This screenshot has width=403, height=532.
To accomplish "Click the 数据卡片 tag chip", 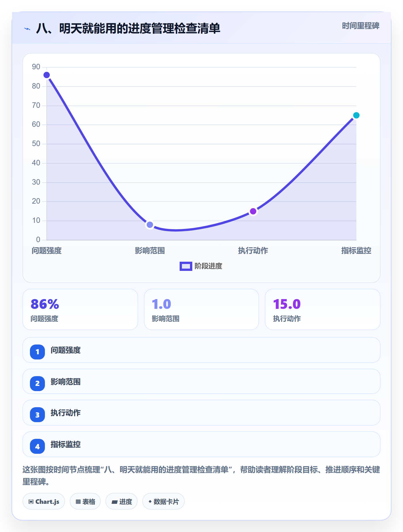I will (164, 502).
